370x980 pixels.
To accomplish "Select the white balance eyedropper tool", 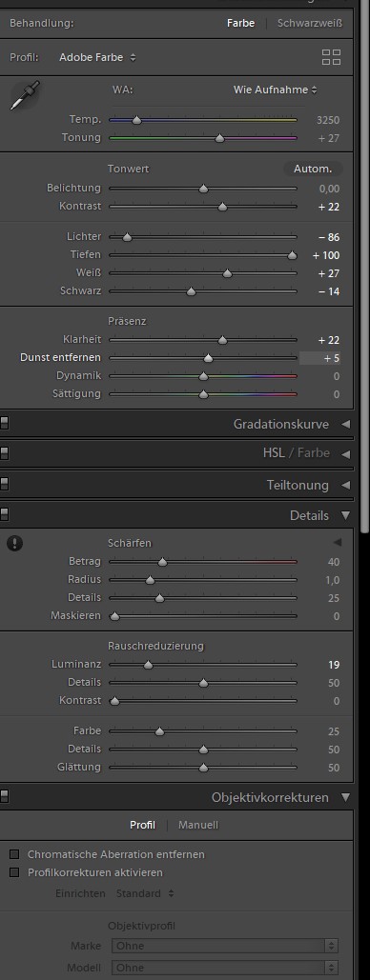I will 25,95.
